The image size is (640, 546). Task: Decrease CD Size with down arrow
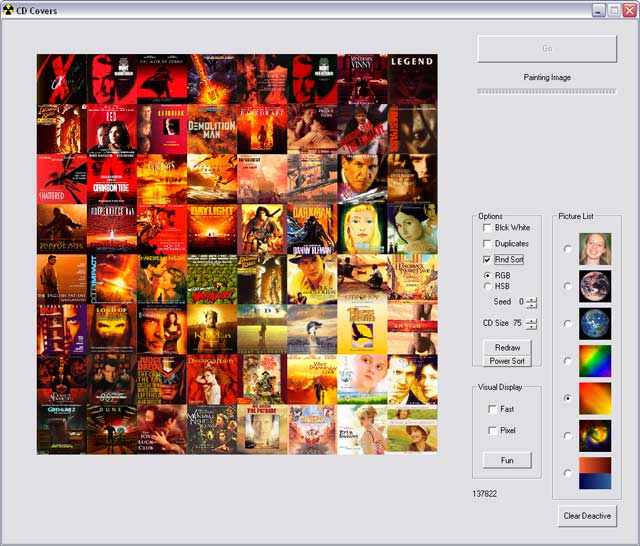coord(531,326)
